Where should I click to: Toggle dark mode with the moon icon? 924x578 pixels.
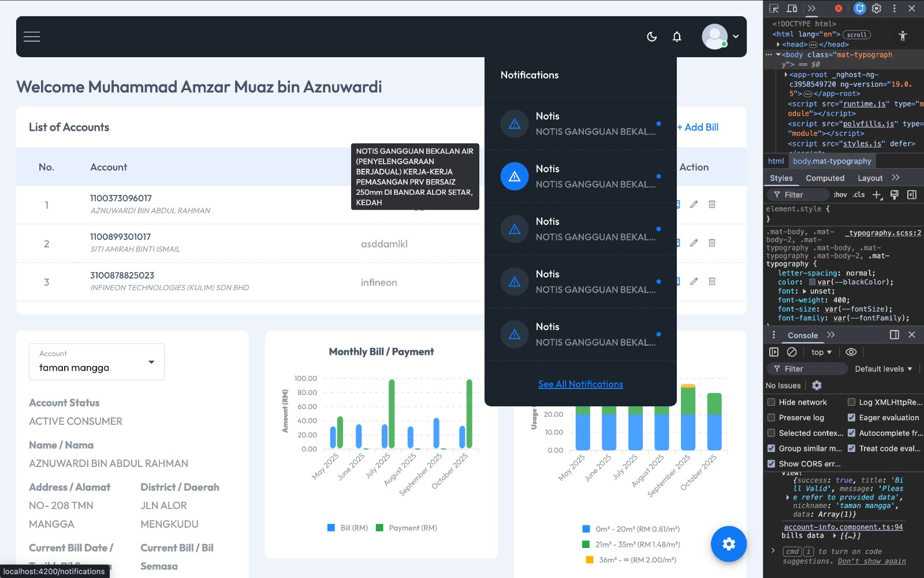coord(652,36)
